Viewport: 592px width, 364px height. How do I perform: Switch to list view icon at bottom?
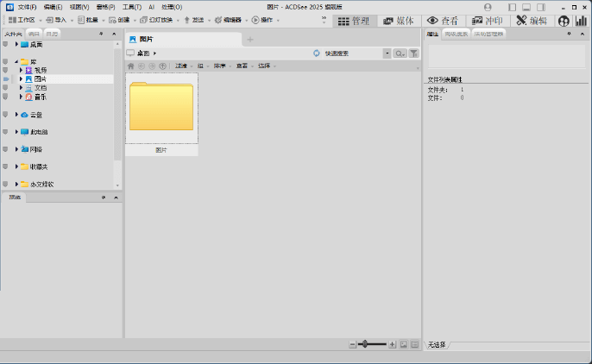414,344
